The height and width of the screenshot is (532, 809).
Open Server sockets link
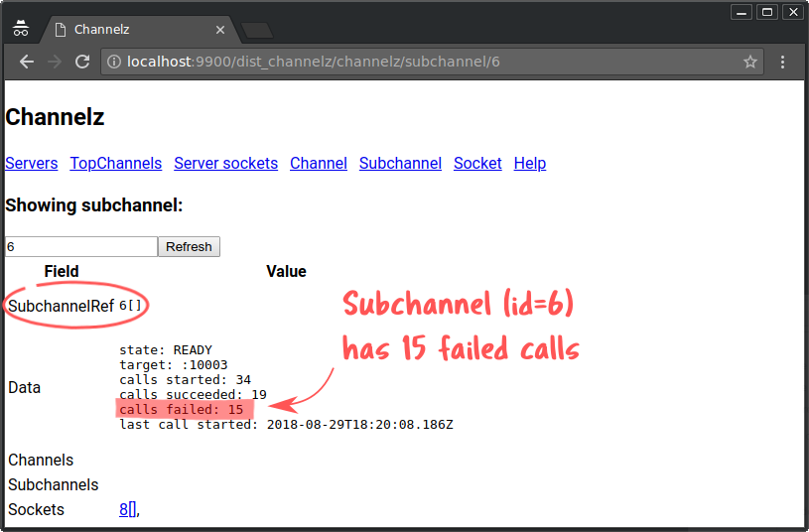pyautogui.click(x=225, y=164)
